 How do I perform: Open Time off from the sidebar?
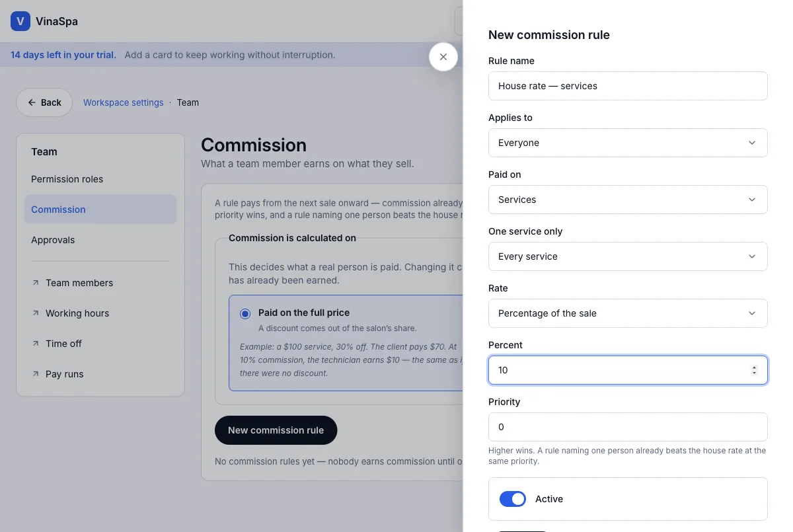[x=100, y=344]
